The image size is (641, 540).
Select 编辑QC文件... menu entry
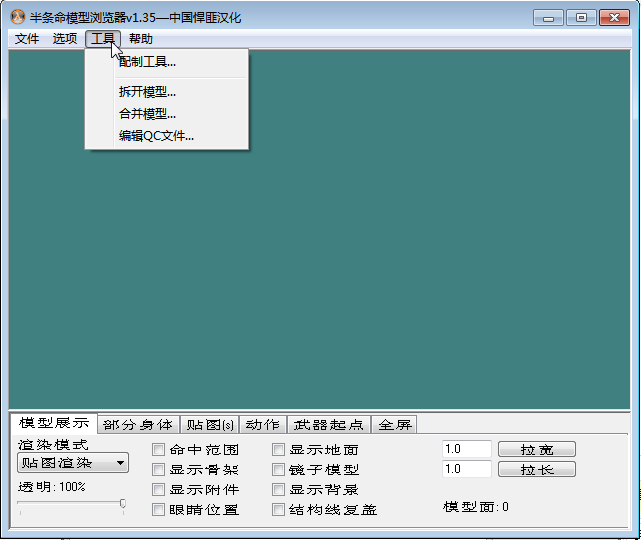point(166,136)
